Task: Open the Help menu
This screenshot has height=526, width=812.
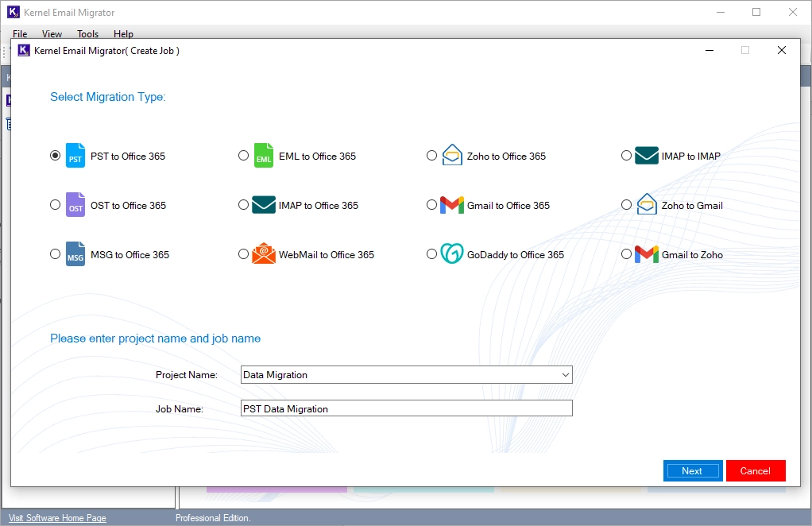Action: click(123, 33)
